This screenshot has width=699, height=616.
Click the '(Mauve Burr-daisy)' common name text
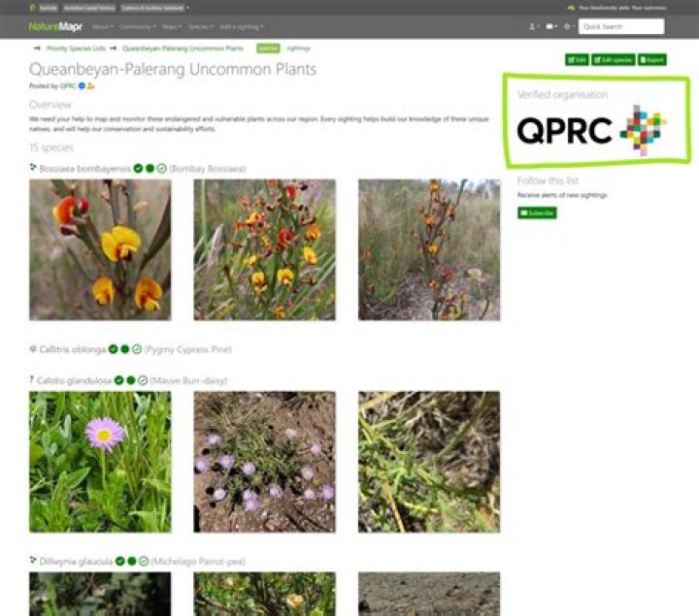point(189,380)
